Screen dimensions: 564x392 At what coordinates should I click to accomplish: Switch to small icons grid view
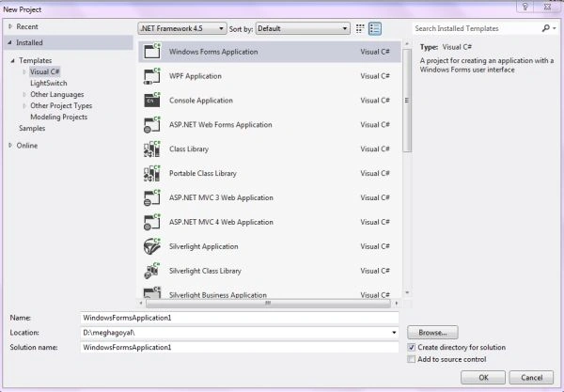(360, 28)
